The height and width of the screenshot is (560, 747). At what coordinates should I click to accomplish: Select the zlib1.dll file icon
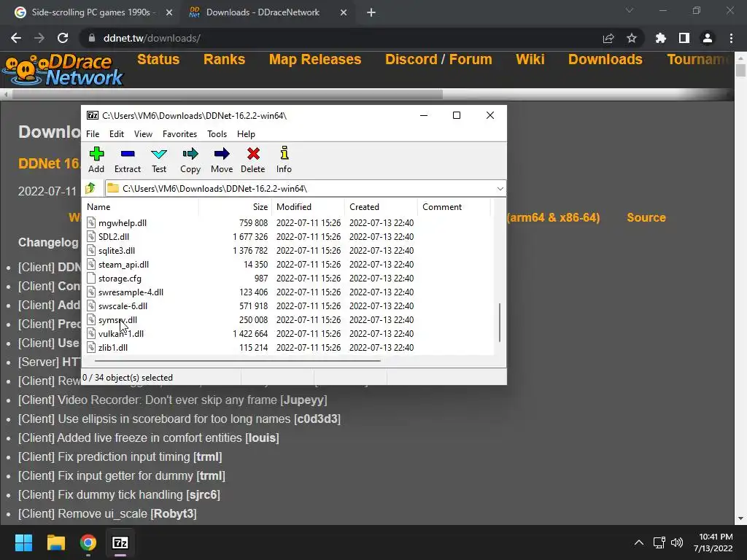(x=91, y=347)
